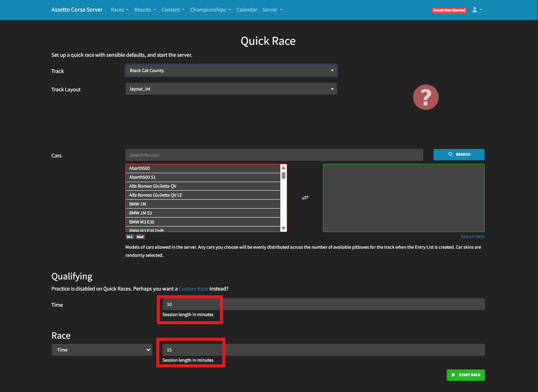Open the Track Layout dropdown showing layout_int
This screenshot has width=538, height=392.
tap(231, 89)
